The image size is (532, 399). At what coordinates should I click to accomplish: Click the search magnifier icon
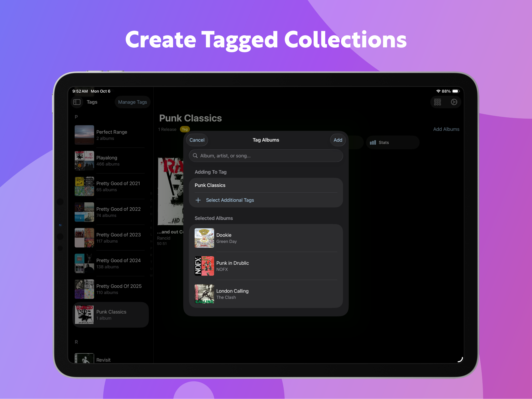point(195,156)
